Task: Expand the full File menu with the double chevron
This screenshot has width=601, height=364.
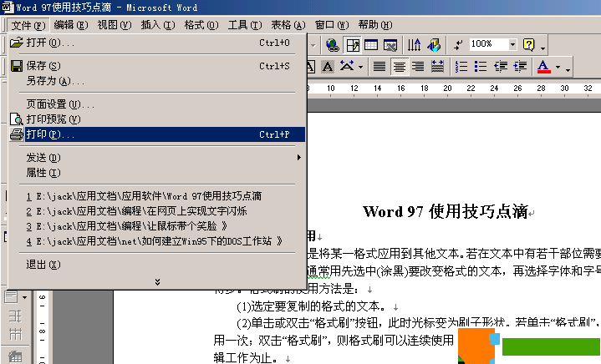Action: pos(157,282)
